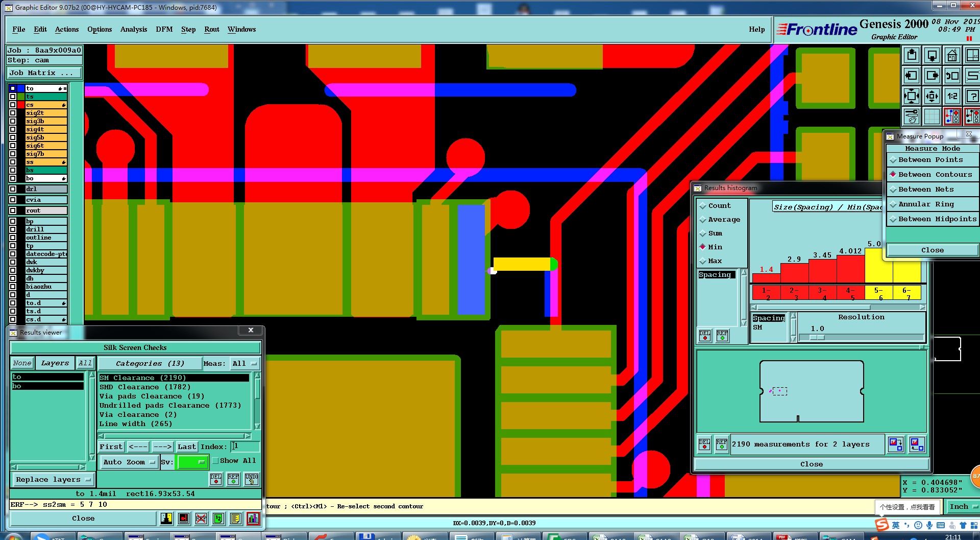Select Average radio in Results histogram
Screen dimensions: 980x540
click(720, 220)
